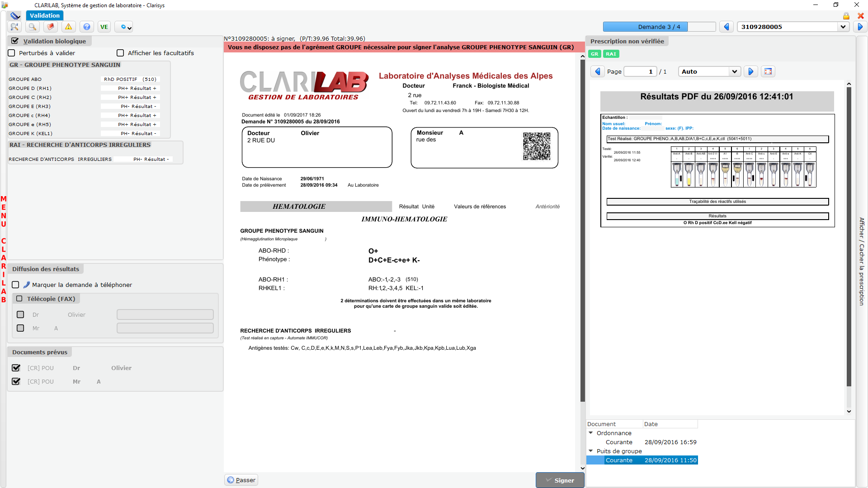
Task: Click the Signer button
Action: click(560, 480)
